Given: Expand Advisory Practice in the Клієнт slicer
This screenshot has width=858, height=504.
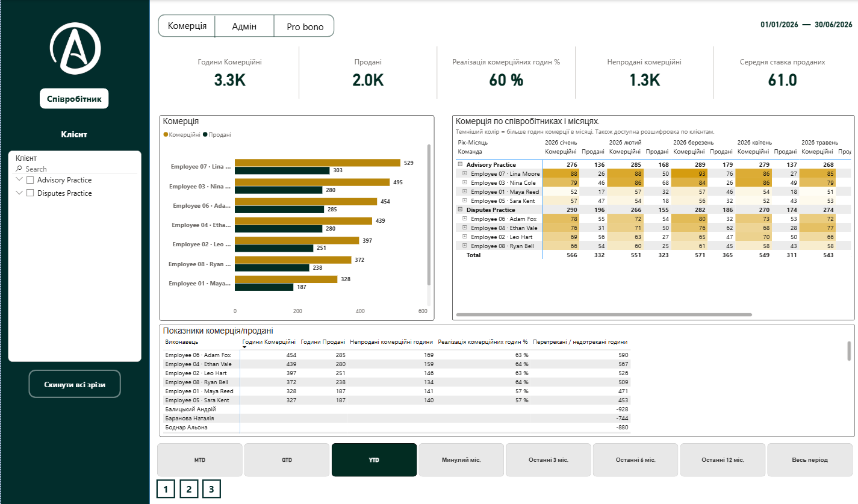Looking at the screenshot, I should (x=20, y=180).
